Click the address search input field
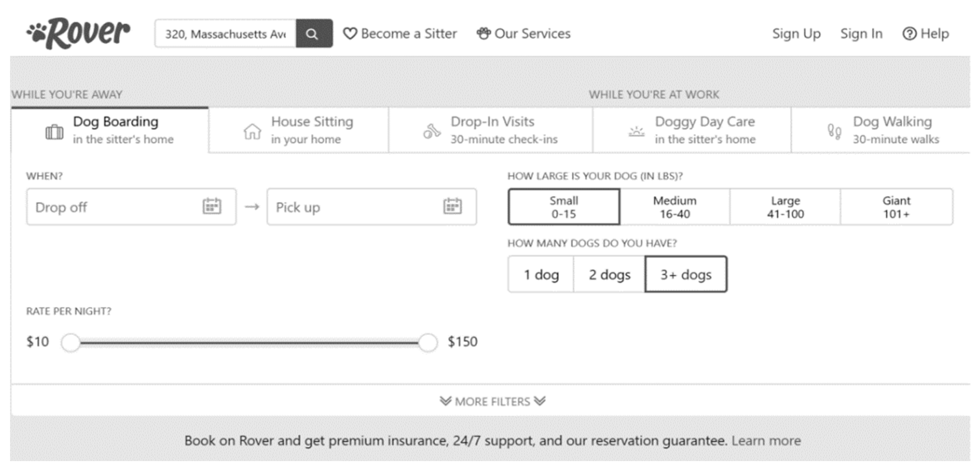This screenshot has height=471, width=980. (x=225, y=34)
